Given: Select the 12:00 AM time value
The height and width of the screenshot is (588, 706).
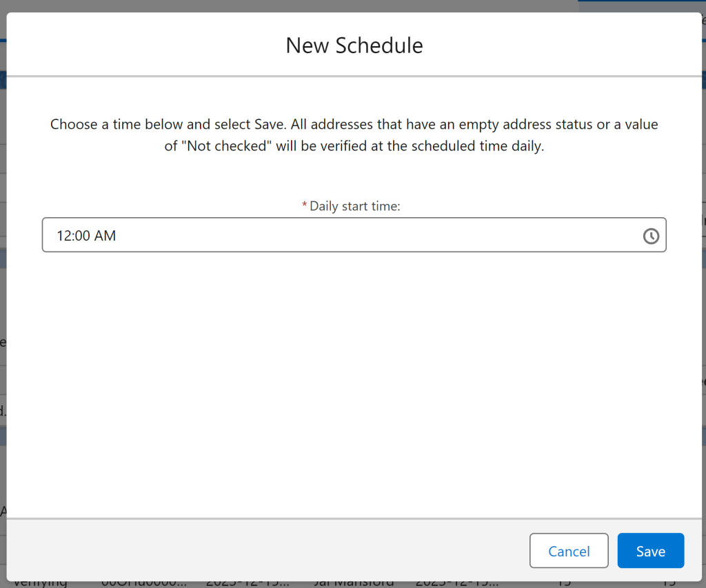Looking at the screenshot, I should point(86,236).
